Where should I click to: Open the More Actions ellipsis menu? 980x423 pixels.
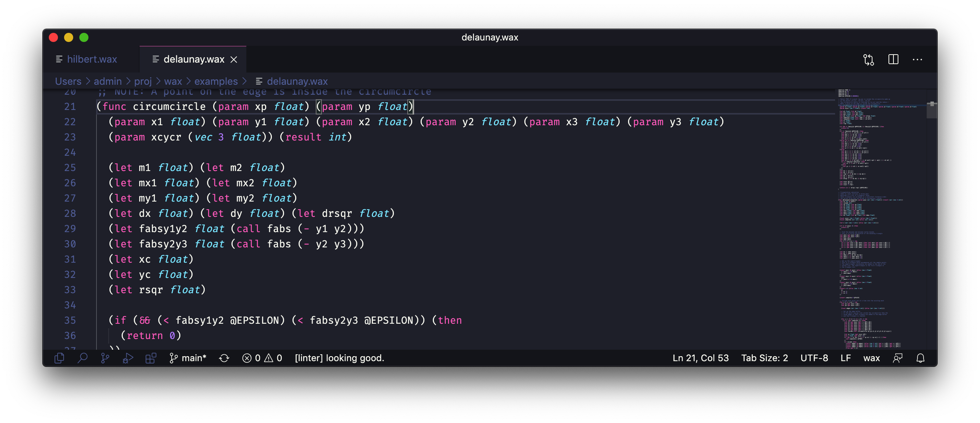click(917, 60)
